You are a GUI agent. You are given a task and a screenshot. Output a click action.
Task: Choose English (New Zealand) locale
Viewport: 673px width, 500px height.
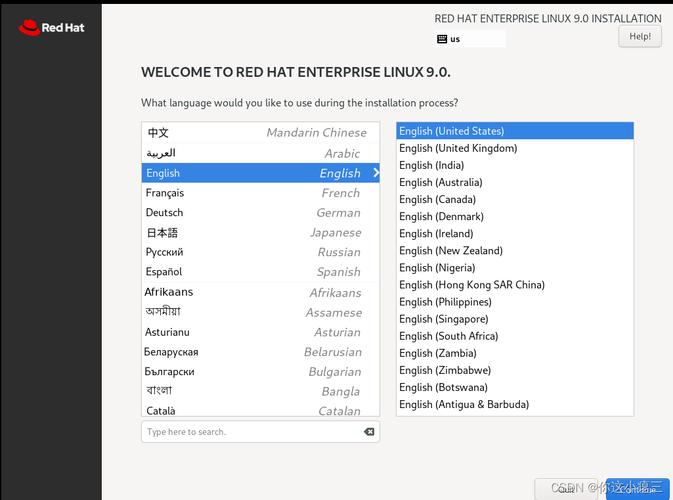pos(515,251)
